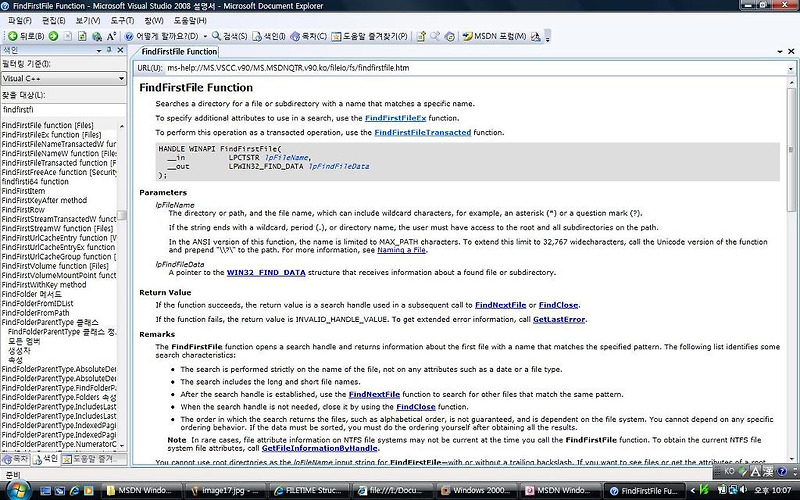This screenshot has height=500, width=800.
Task: Open 도움말 즐겨찾기 (Help Favorites) toolbar button
Action: click(x=369, y=36)
